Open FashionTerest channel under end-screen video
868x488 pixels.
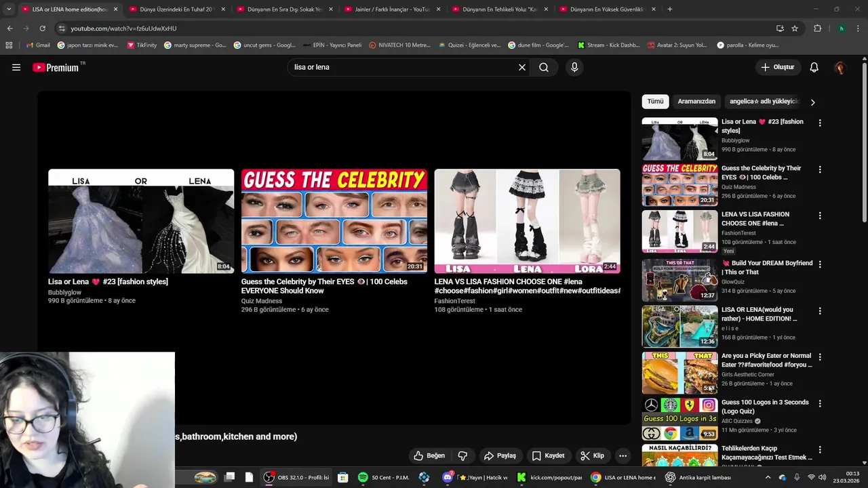455,301
